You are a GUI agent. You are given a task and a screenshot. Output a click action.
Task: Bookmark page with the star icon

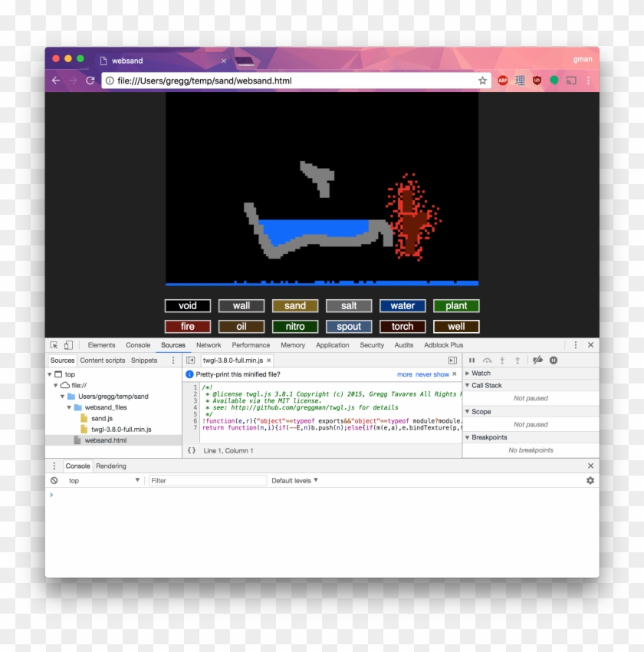coord(482,81)
